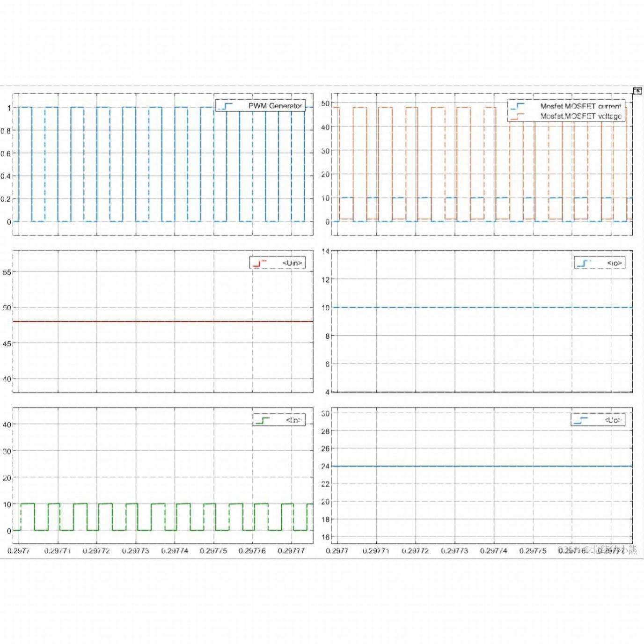The width and height of the screenshot is (644, 644).
Task: Click the 14 tick label on the Io plot
Action: point(325,251)
